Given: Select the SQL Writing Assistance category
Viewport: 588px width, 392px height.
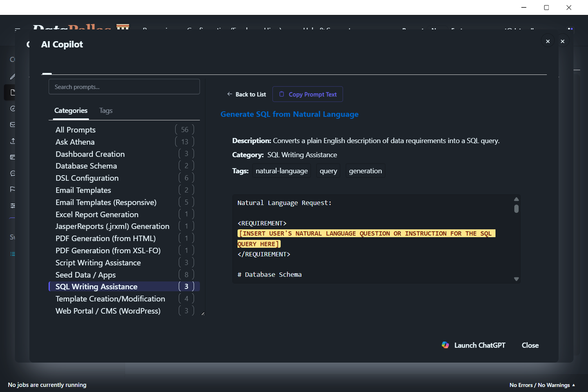Looking at the screenshot, I should (124, 287).
